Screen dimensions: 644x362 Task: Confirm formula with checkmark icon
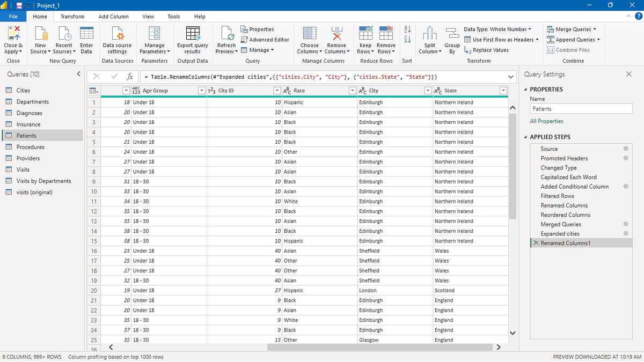pyautogui.click(x=114, y=77)
